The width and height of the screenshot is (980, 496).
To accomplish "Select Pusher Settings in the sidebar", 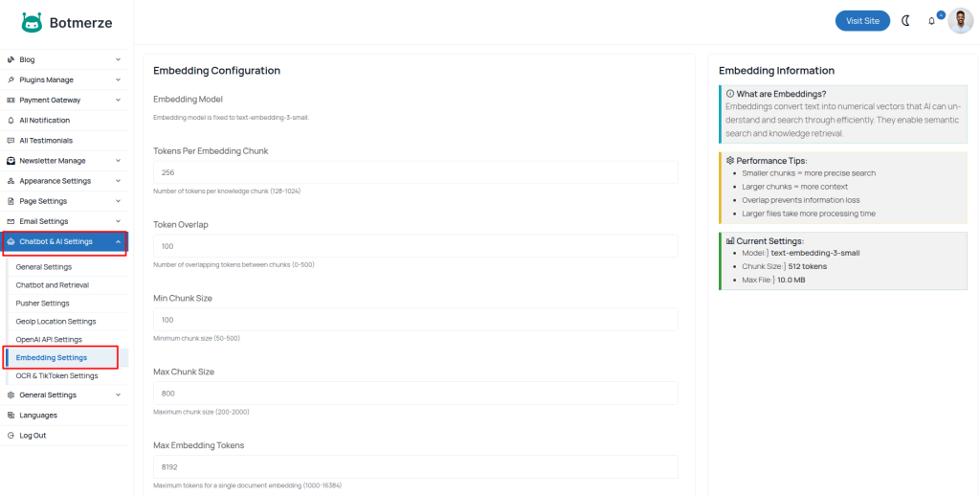I will coord(42,304).
